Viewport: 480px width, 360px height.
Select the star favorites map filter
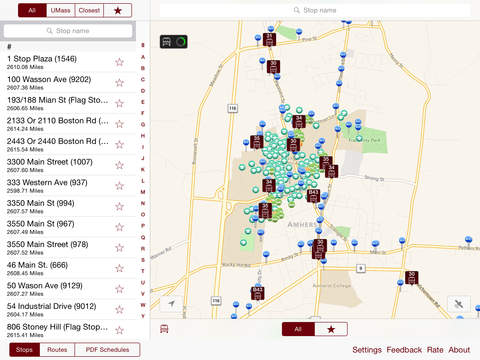pos(331,329)
